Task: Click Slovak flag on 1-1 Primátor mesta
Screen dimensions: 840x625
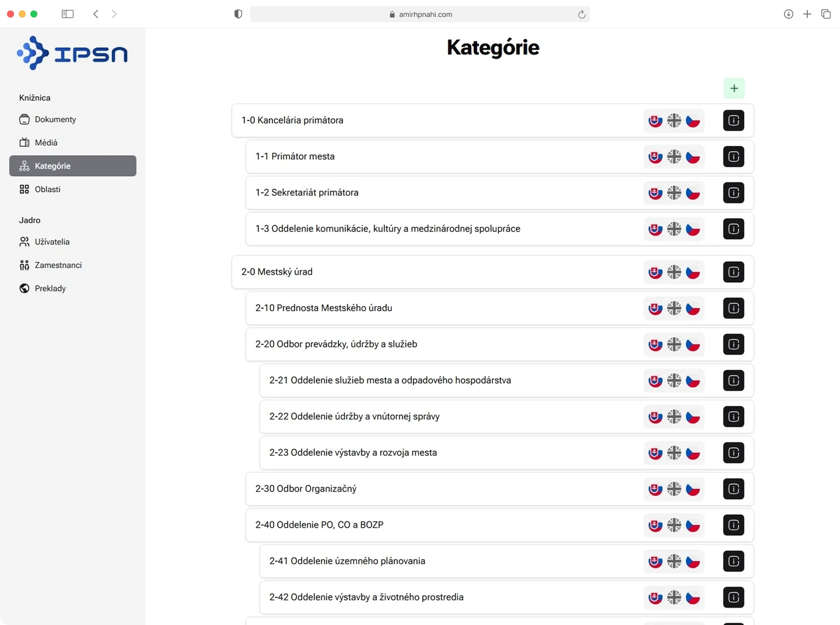Action: [656, 157]
